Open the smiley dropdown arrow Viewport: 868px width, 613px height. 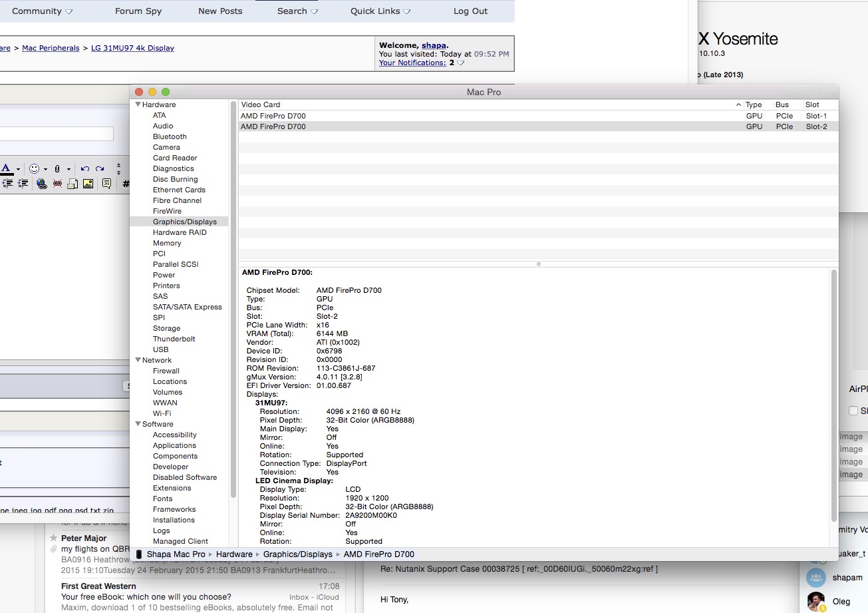click(45, 169)
